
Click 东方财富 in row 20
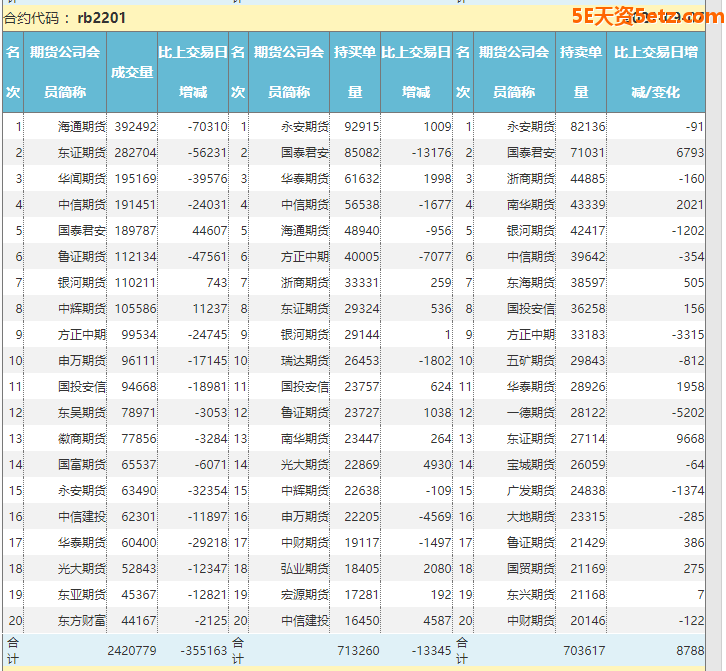pyautogui.click(x=81, y=621)
